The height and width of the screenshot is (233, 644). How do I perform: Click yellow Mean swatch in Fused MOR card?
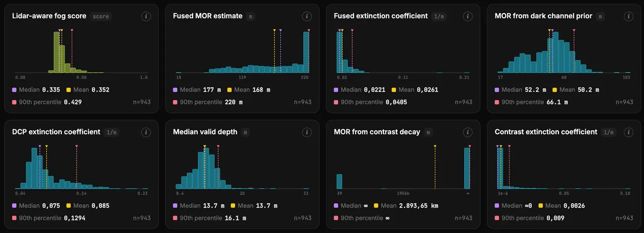click(x=230, y=90)
